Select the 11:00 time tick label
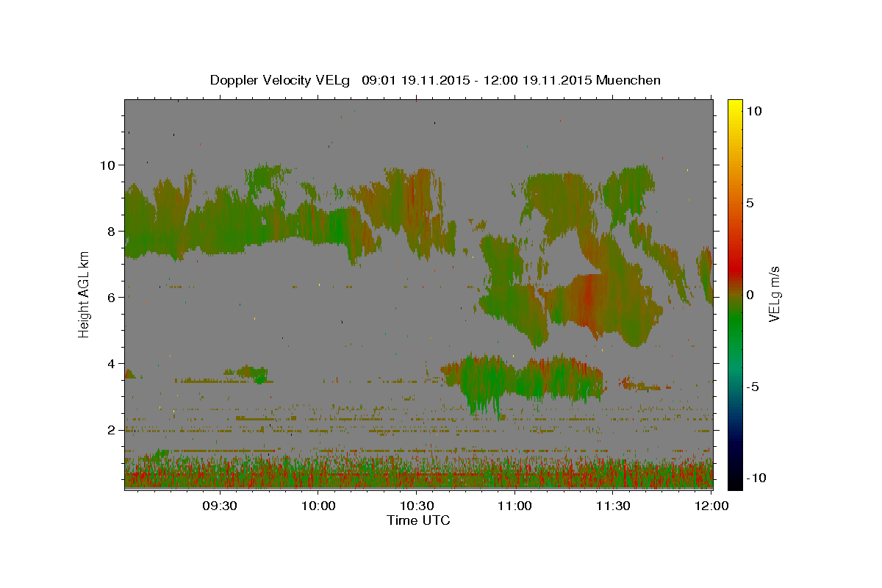 pyautogui.click(x=514, y=506)
